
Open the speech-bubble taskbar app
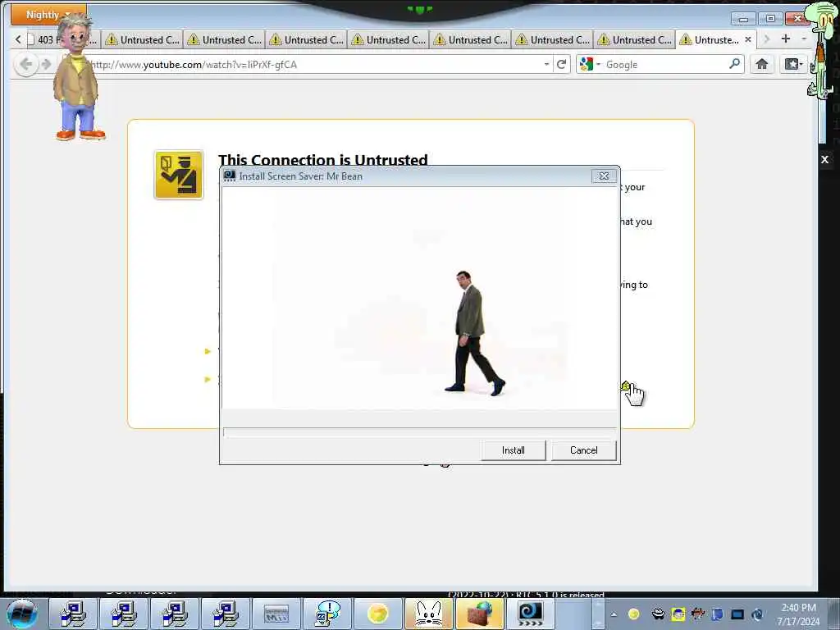(x=327, y=614)
